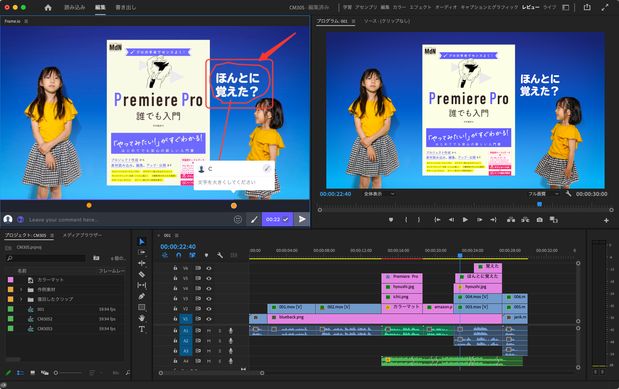
Task: Toggle the 00:22 timestamp checkbox button
Action: point(277,219)
